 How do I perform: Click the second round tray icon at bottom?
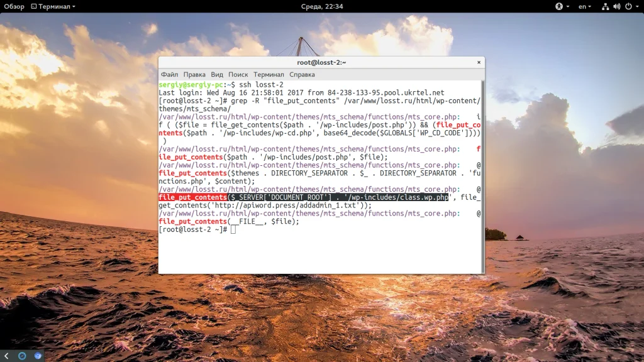coord(38,356)
